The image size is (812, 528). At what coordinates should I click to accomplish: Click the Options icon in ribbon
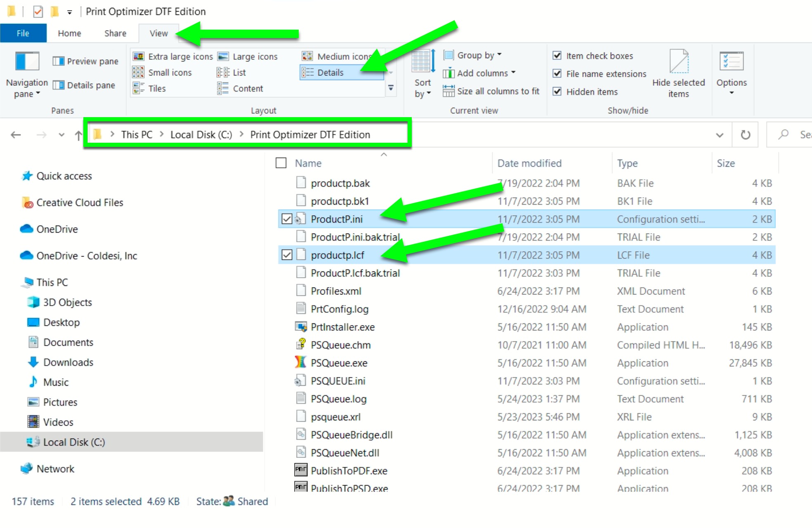click(731, 62)
